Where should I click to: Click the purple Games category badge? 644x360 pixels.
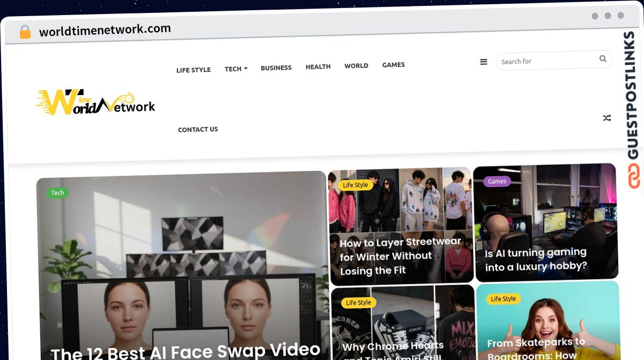(496, 182)
